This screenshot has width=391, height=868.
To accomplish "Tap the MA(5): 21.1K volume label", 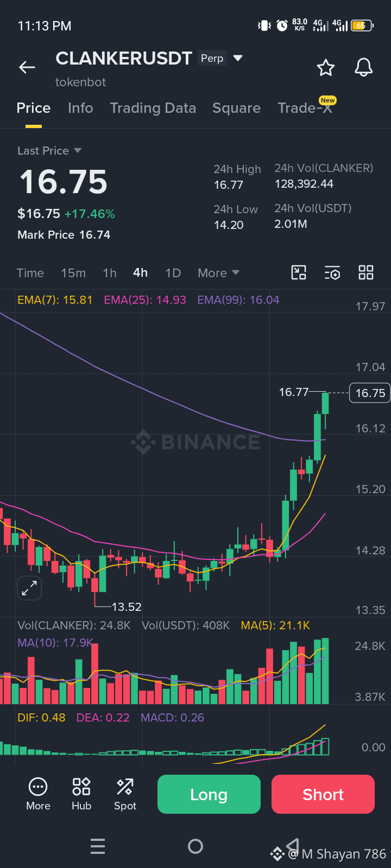I will tap(275, 626).
